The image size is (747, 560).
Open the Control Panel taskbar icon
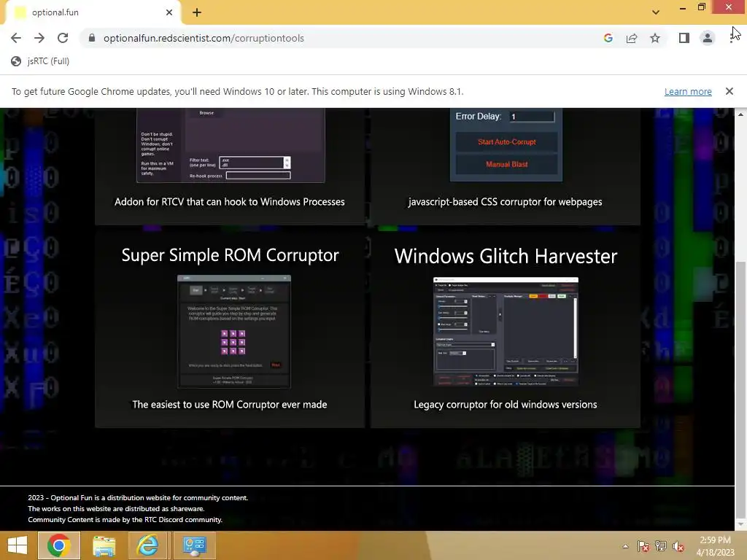pos(194,545)
